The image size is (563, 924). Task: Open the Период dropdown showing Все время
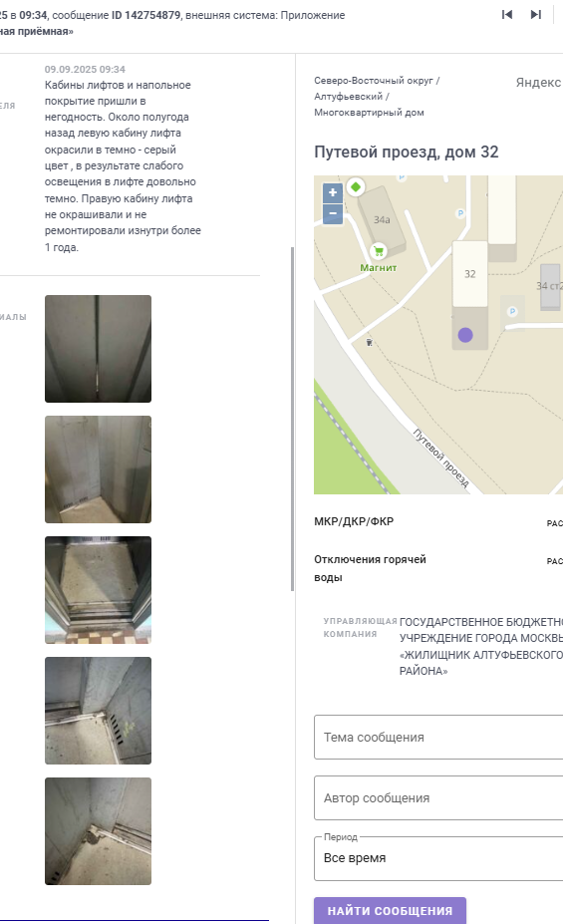click(x=438, y=858)
